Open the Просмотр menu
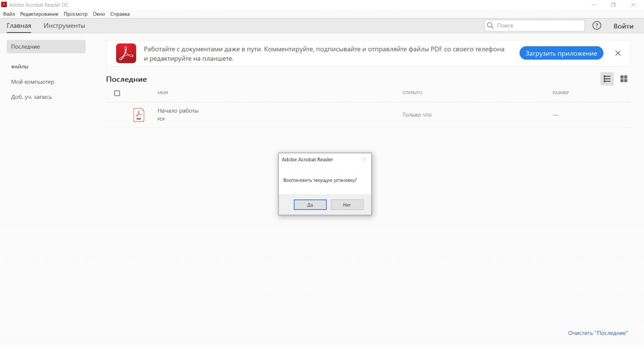The height and width of the screenshot is (345, 644). tap(75, 14)
